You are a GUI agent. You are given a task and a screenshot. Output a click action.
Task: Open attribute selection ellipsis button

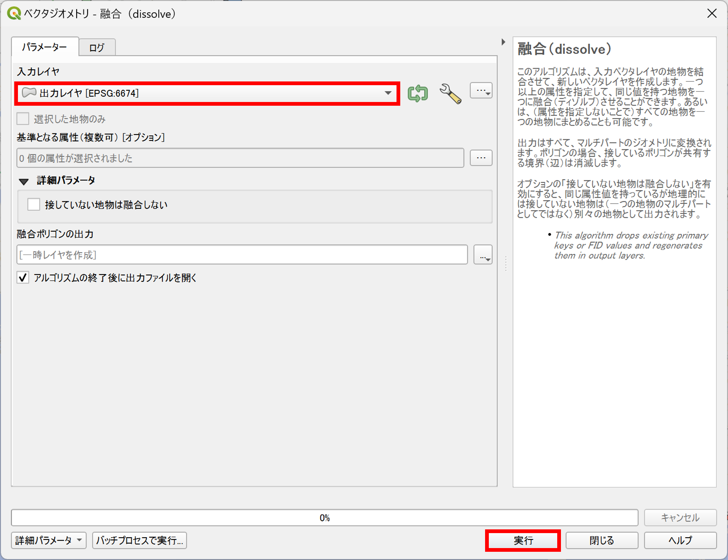pyautogui.click(x=481, y=158)
